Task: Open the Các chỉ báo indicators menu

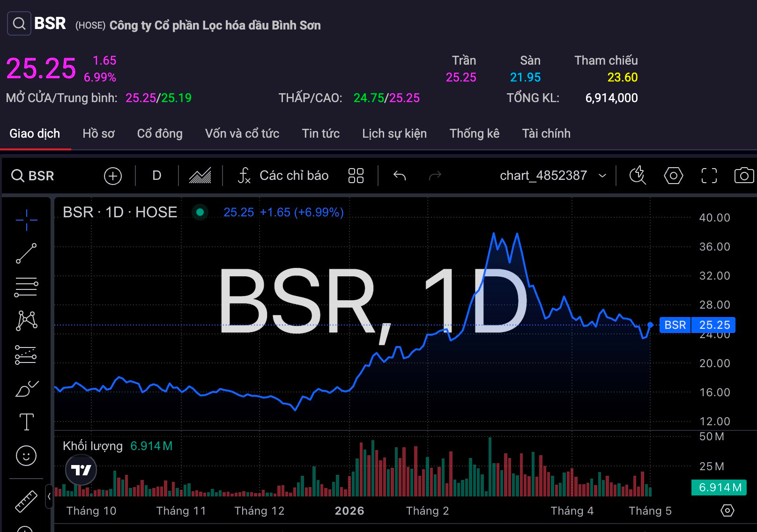Action: click(x=283, y=176)
